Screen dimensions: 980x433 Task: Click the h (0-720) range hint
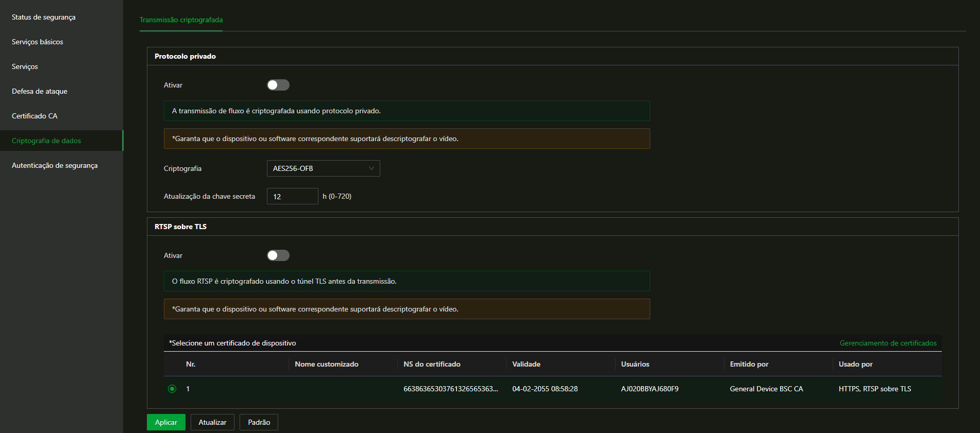point(337,196)
